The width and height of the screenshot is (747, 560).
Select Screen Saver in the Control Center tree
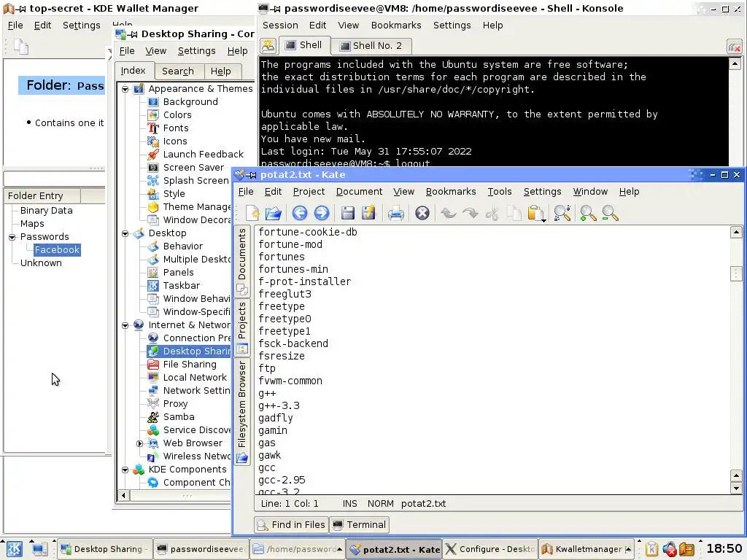tap(193, 168)
